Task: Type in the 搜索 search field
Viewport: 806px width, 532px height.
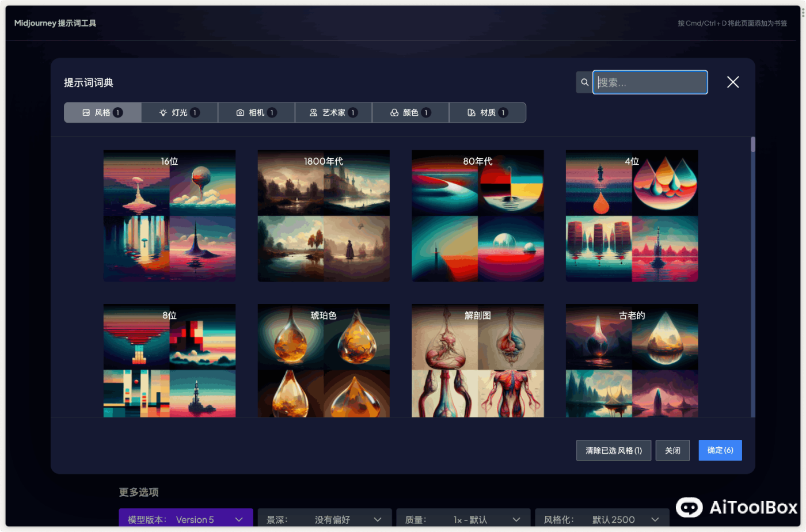Action: pyautogui.click(x=650, y=82)
